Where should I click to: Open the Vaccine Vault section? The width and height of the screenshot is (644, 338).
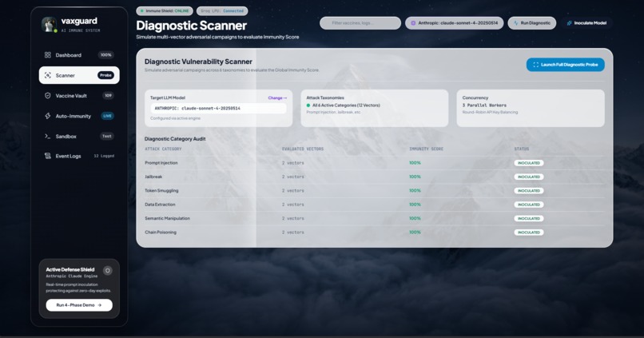point(79,96)
